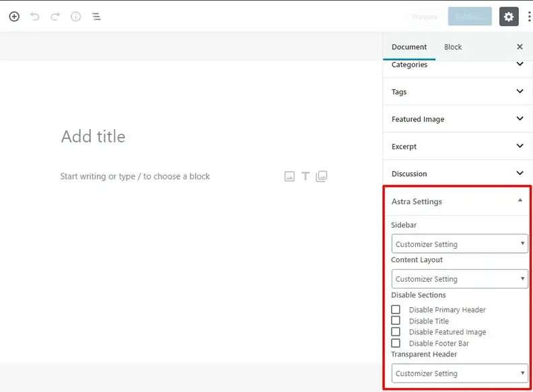This screenshot has width=533, height=392.
Task: Expand the Excerpt panel
Action: pos(458,147)
